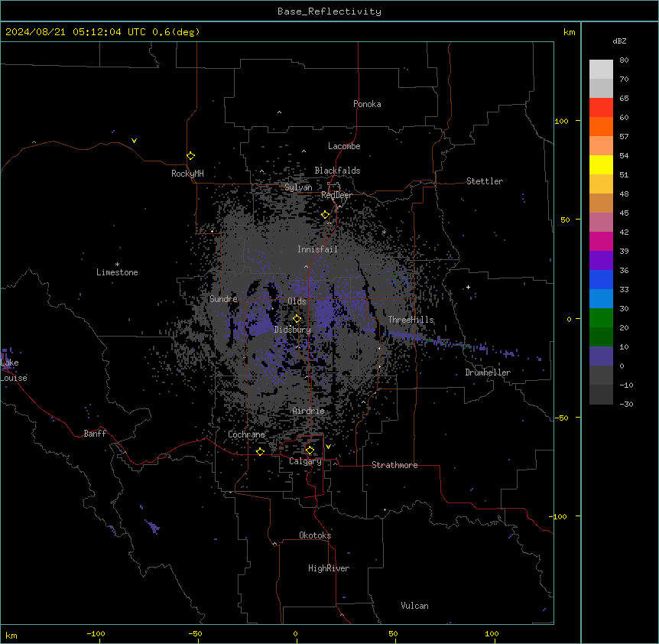Click the yellow diamond marker below Cochrane
The image size is (659, 644).
(260, 451)
